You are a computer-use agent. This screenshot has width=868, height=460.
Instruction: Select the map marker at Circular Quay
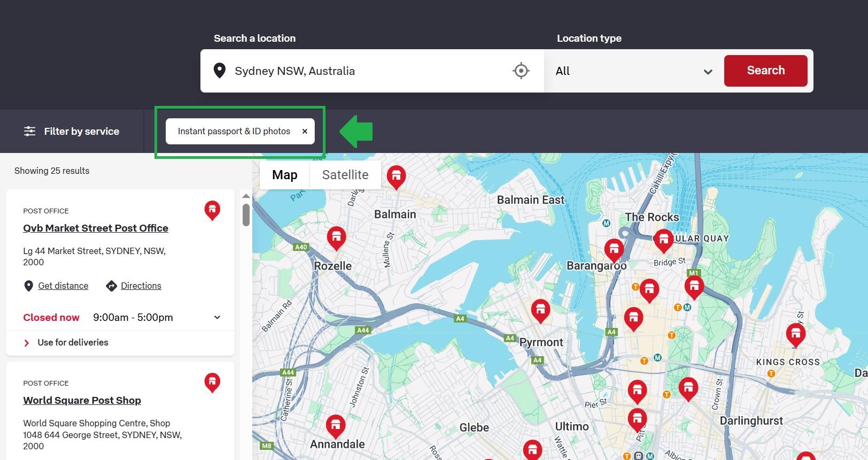663,241
